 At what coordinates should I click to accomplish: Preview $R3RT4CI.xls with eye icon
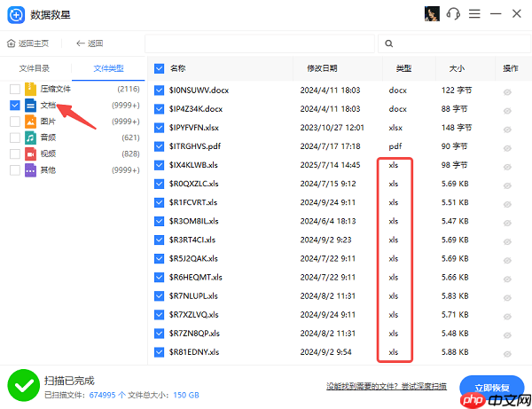tap(507, 241)
